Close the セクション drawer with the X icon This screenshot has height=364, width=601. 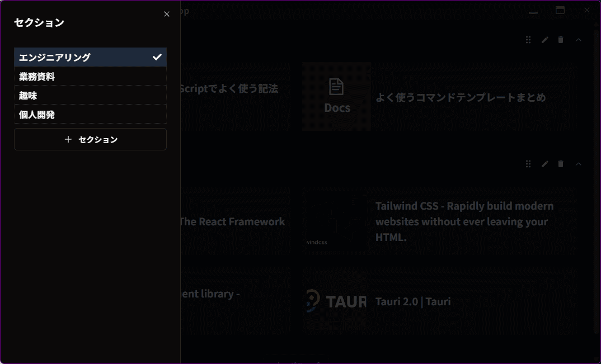coord(167,14)
